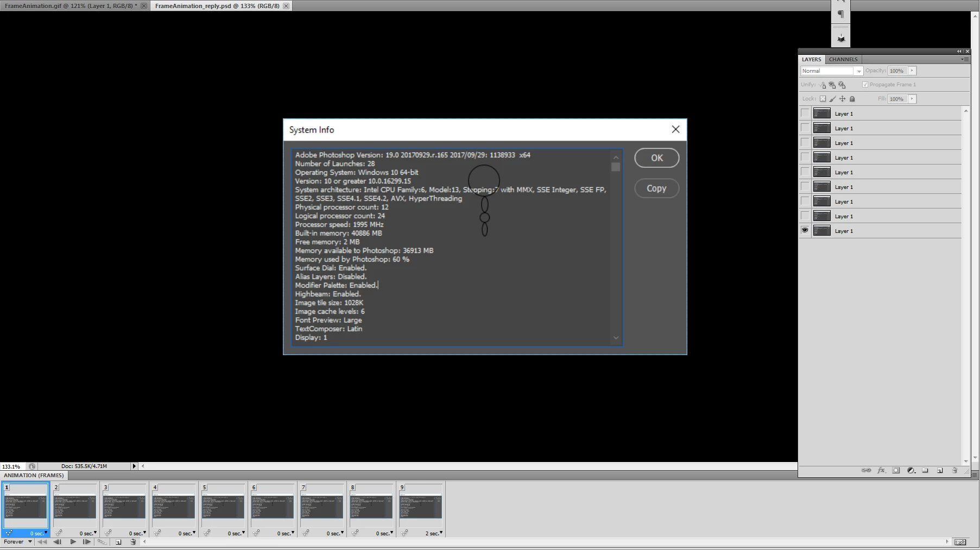Create a new layer group folder icon
Viewport: 980px width, 550px height.
[925, 470]
